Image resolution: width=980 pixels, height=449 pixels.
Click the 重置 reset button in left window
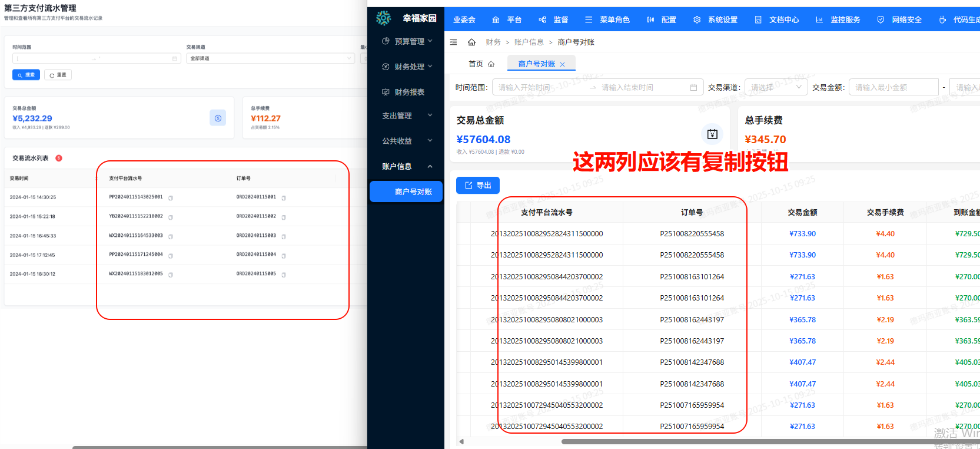[58, 75]
